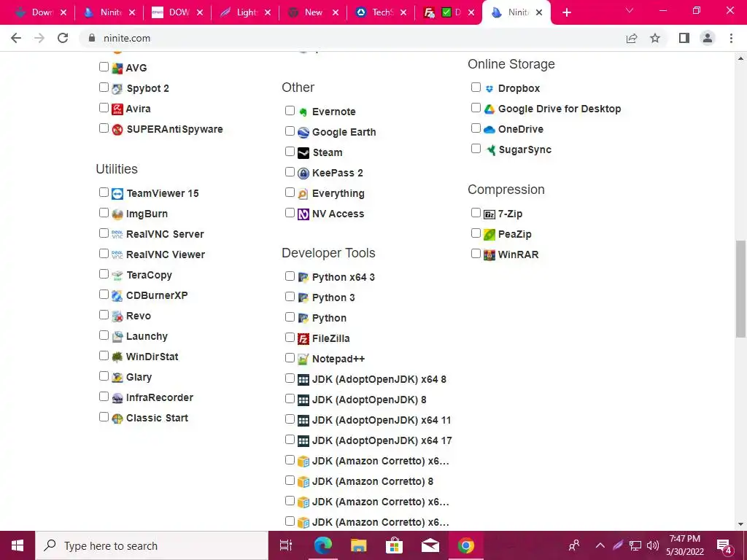Open the tab search dropdown chevron
Image resolution: width=747 pixels, height=560 pixels.
tap(630, 10)
